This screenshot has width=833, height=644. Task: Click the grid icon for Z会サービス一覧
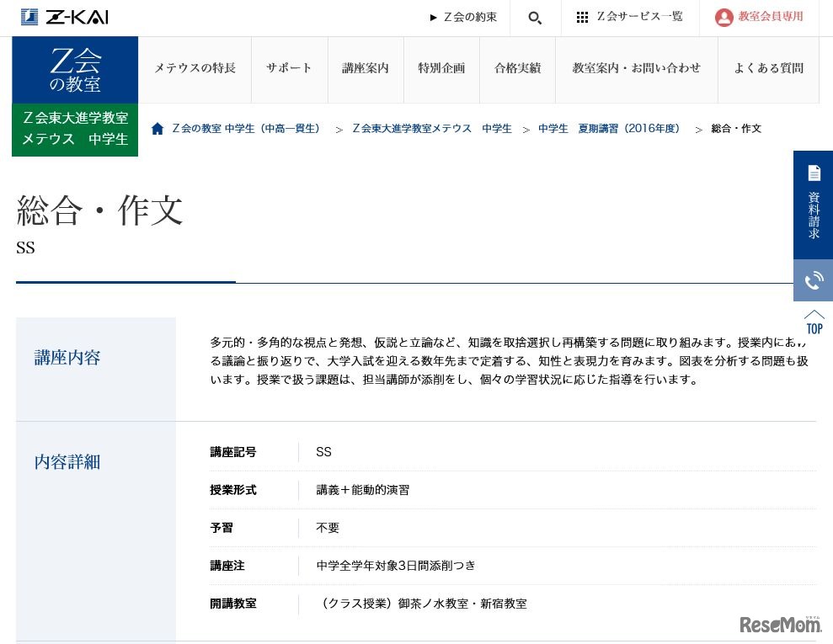(x=582, y=17)
